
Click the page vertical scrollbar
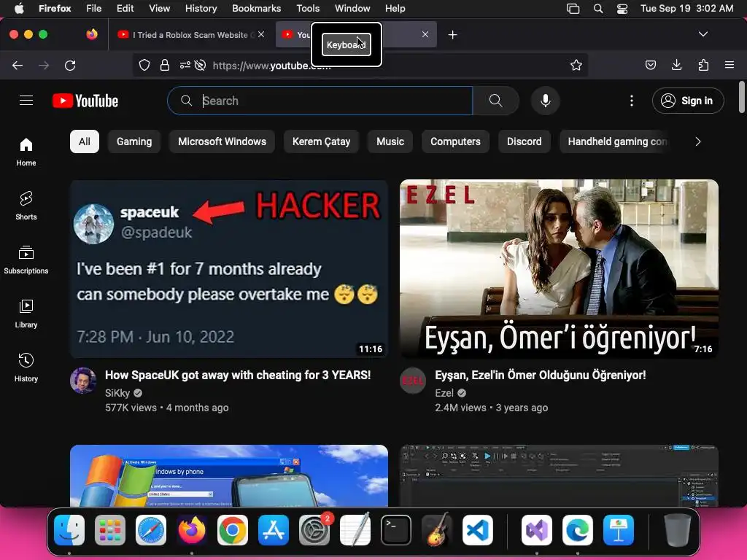click(x=741, y=98)
